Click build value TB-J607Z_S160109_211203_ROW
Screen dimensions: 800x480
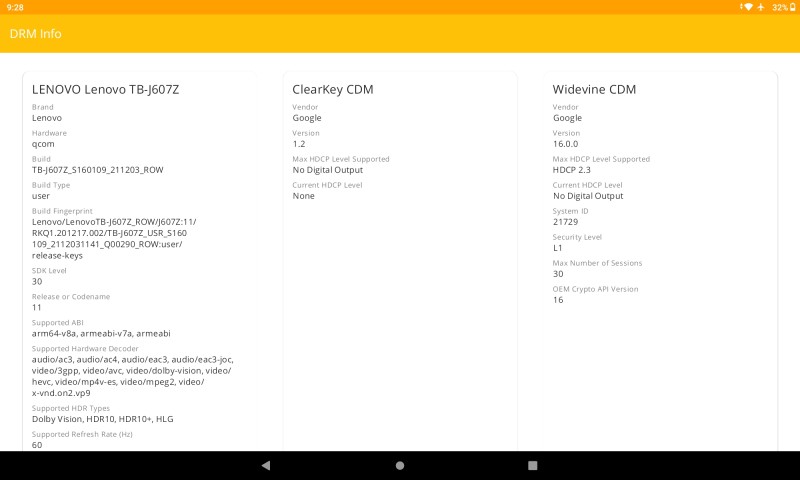pyautogui.click(x=97, y=170)
